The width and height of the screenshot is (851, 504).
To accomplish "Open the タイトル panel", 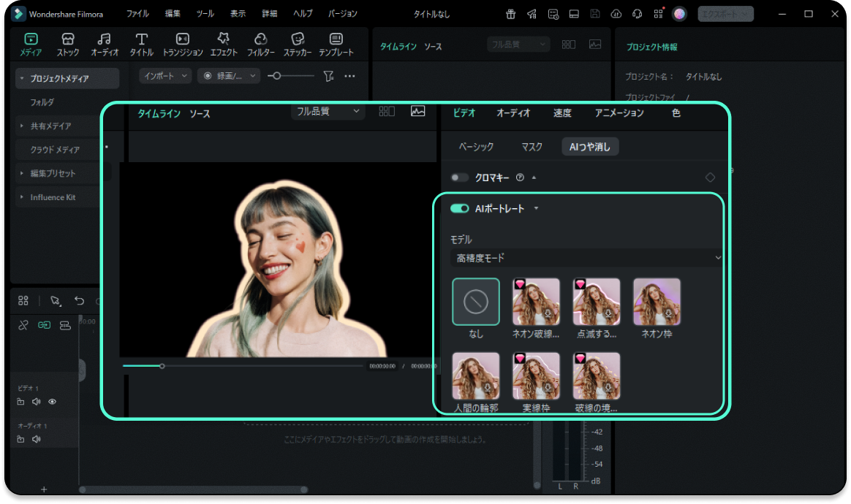I will tap(141, 44).
